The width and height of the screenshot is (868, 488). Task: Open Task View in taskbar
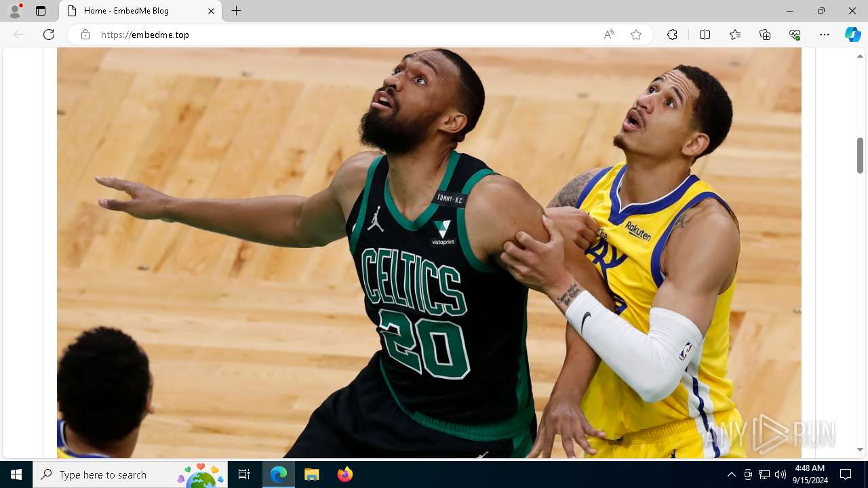click(x=244, y=474)
